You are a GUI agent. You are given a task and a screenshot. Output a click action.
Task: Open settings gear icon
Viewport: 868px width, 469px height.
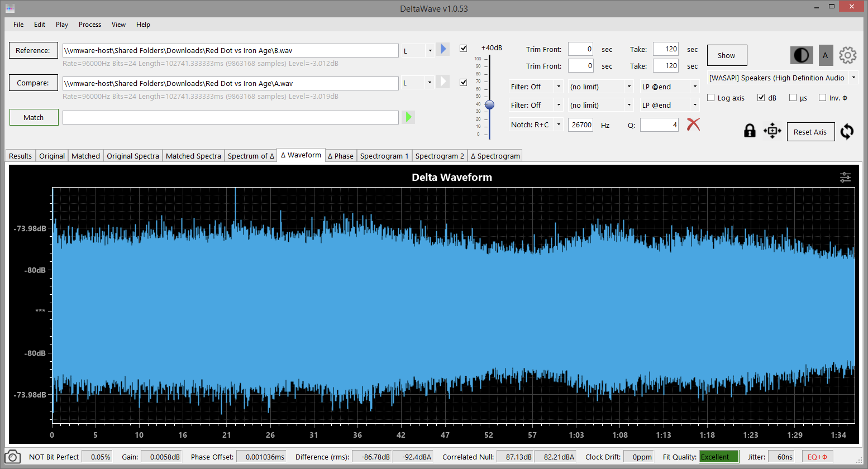coord(848,55)
